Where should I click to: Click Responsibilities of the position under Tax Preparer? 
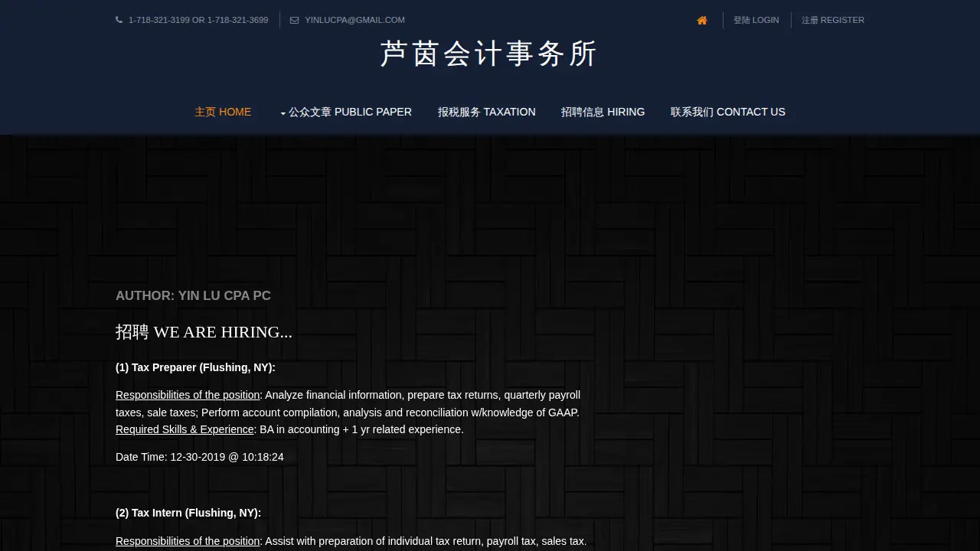pyautogui.click(x=188, y=395)
